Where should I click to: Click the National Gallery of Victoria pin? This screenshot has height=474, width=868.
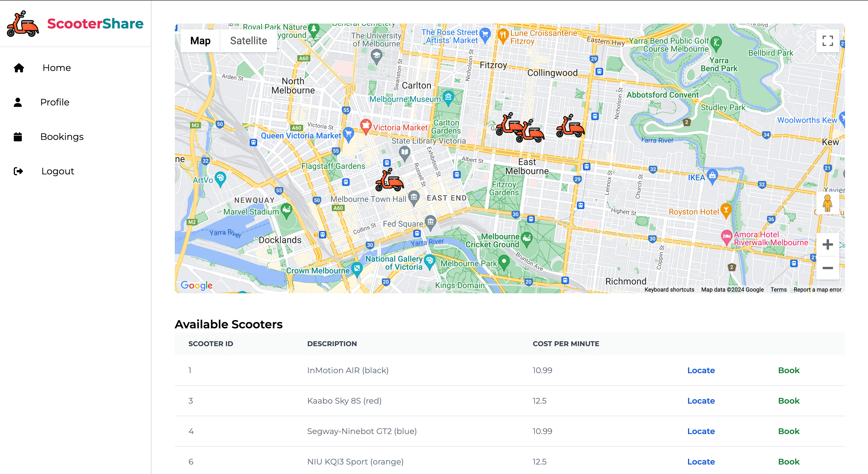point(429,262)
